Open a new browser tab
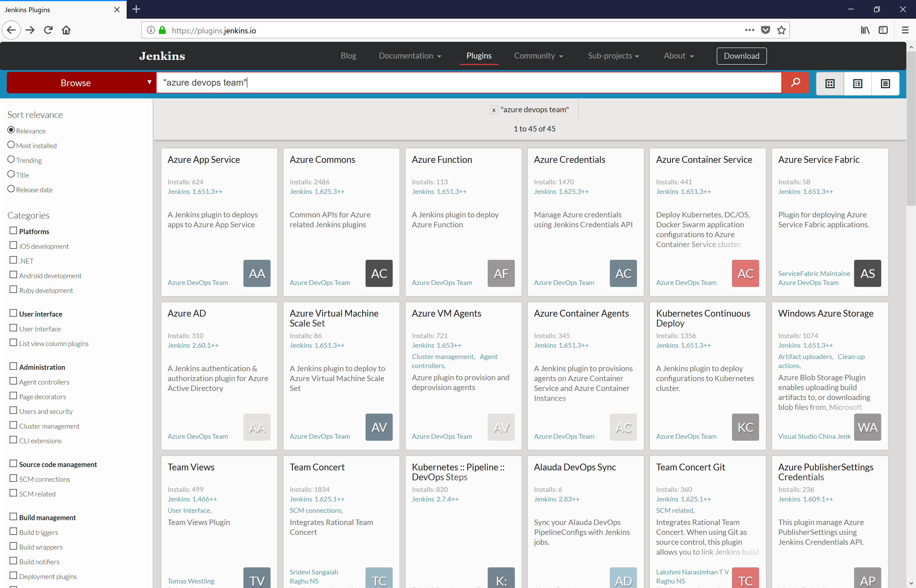This screenshot has width=916, height=588. click(x=136, y=9)
